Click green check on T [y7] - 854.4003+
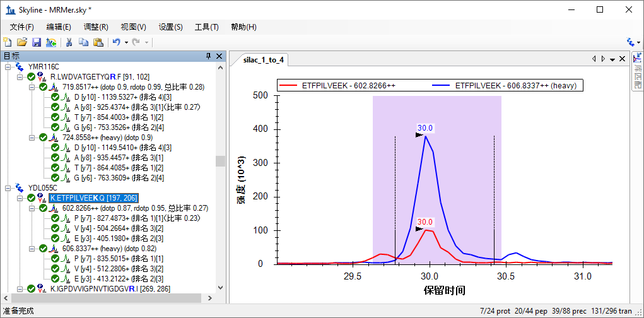Image resolution: width=644 pixels, height=318 pixels. (x=55, y=117)
